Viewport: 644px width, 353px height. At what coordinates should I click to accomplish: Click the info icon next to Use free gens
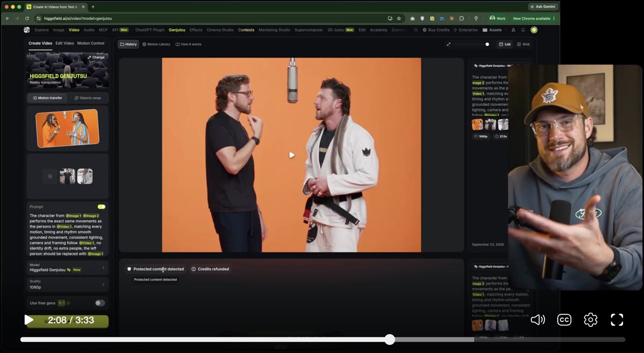[x=69, y=303]
